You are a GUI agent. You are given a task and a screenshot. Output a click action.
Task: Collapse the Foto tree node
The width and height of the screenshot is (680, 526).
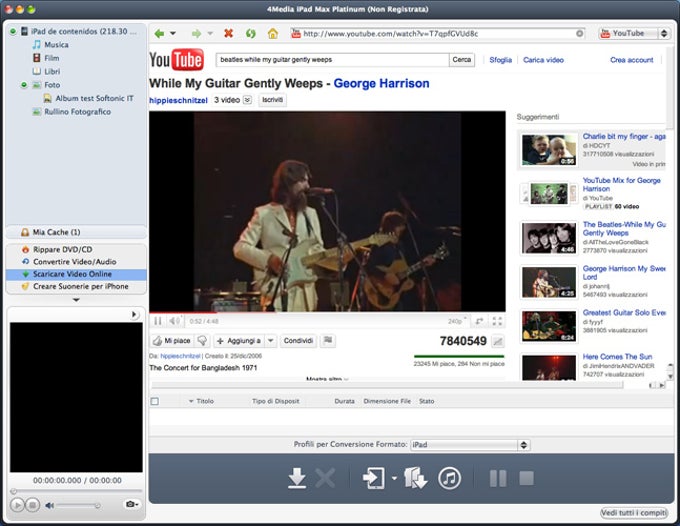click(24, 85)
